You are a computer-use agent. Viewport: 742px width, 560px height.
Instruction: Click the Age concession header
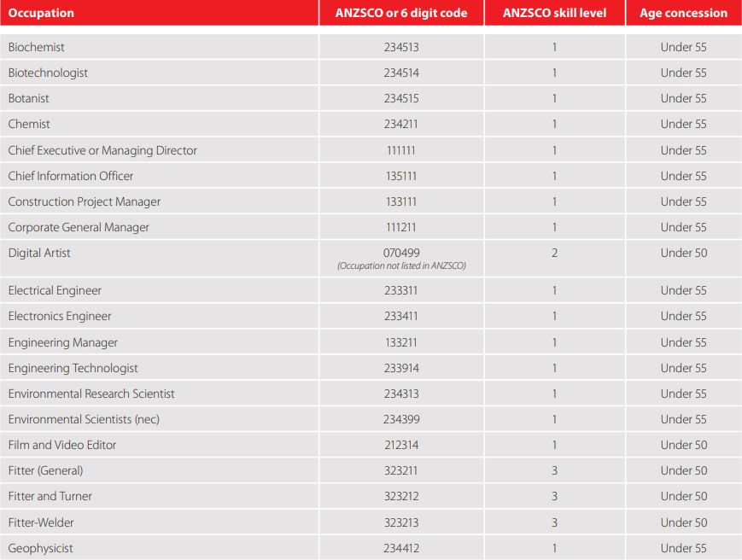683,13
